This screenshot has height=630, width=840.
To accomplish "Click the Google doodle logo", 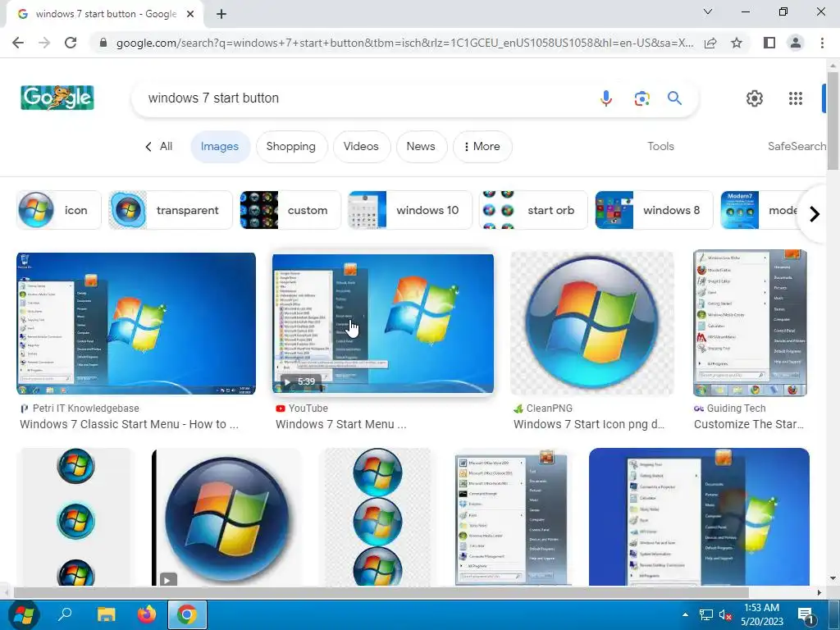I will coord(57,98).
